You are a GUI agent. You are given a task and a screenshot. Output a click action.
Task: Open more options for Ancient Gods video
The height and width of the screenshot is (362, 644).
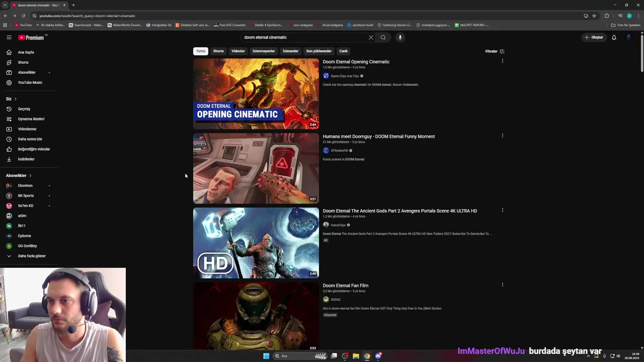[x=502, y=210]
